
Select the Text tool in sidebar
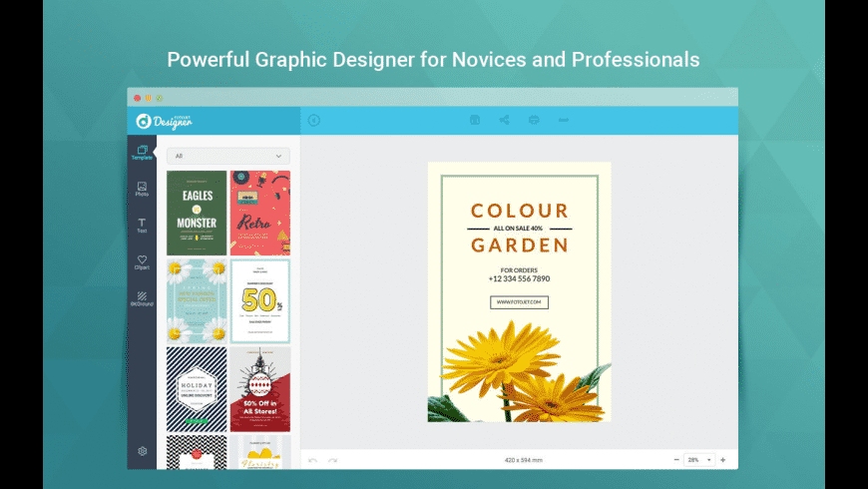142,226
